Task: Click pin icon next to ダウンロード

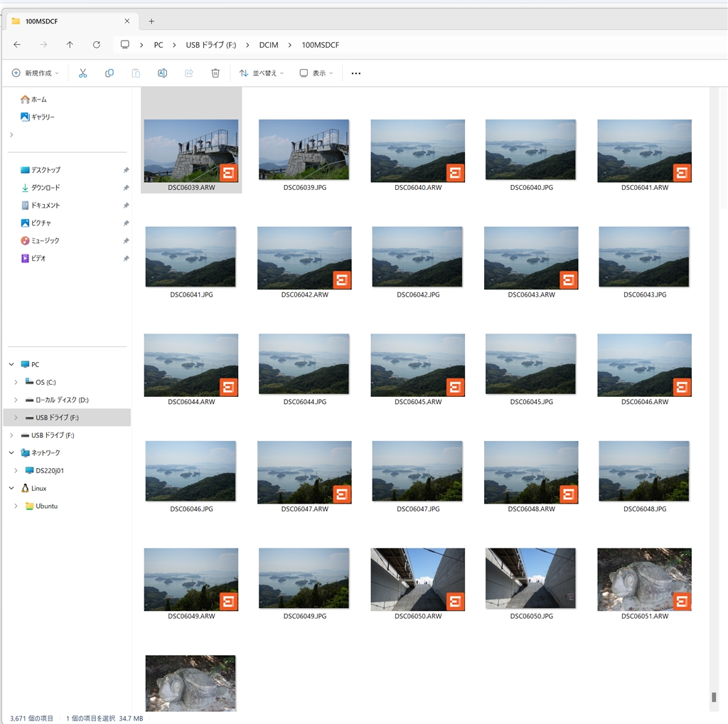Action: point(126,188)
